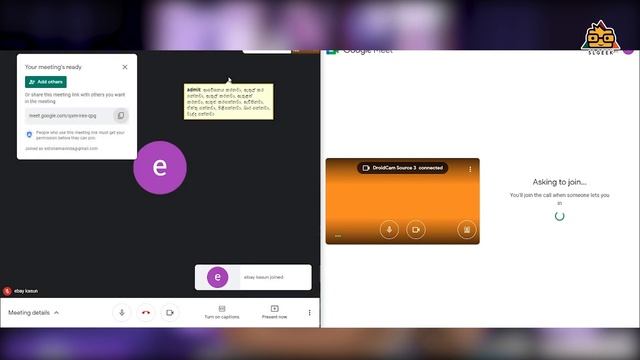
Task: Select the meet.google.com meeting link text
Action: (x=62, y=116)
